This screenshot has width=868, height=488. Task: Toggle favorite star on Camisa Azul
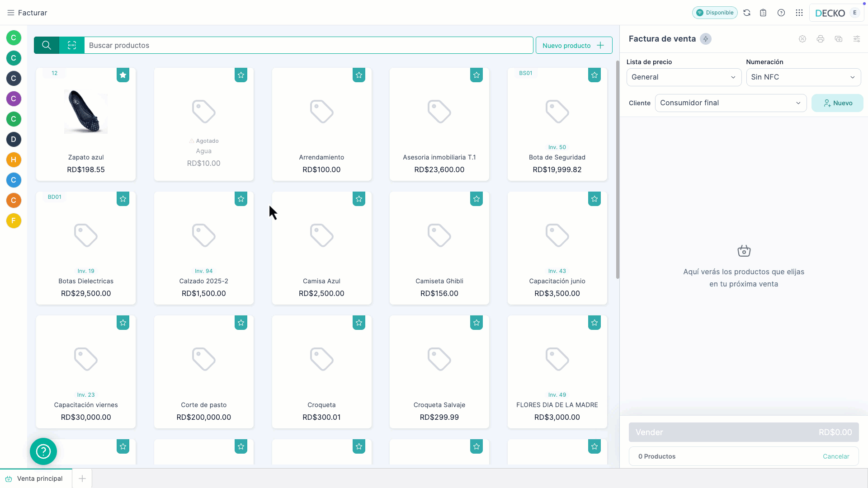pos(359,199)
